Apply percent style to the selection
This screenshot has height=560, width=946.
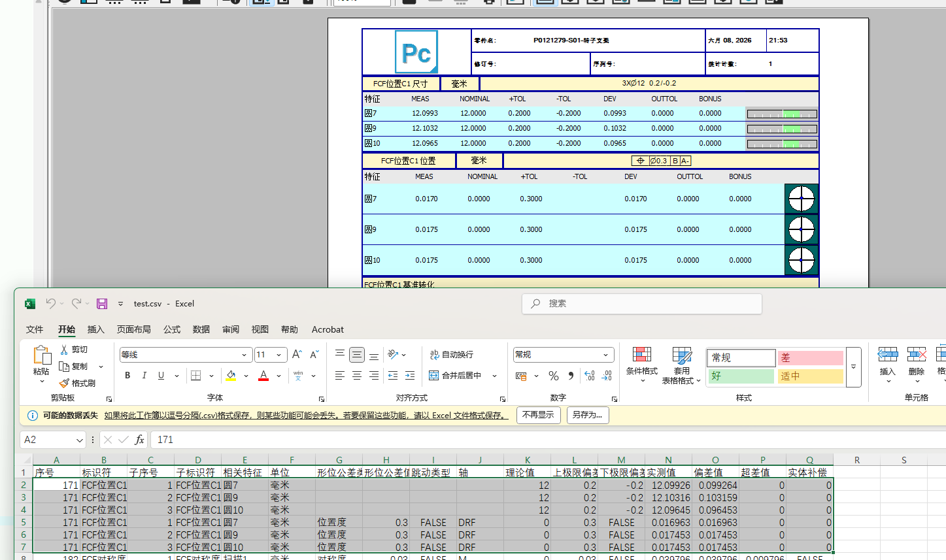coord(554,376)
